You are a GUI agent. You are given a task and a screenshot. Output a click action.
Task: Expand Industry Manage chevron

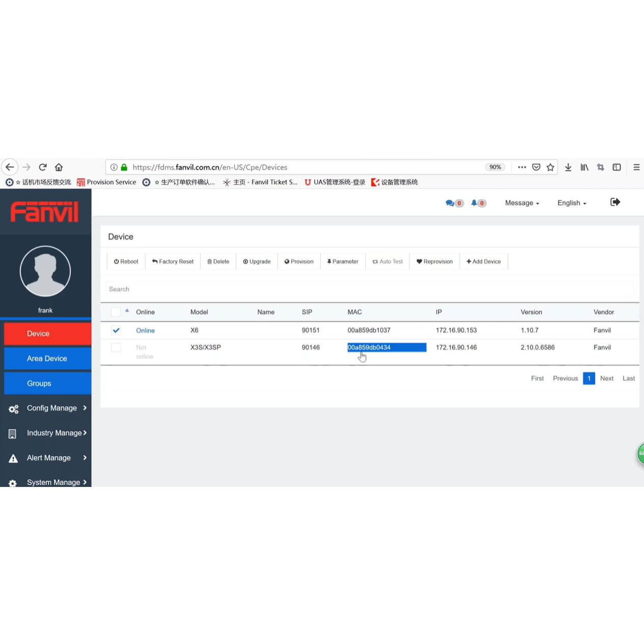tap(85, 433)
